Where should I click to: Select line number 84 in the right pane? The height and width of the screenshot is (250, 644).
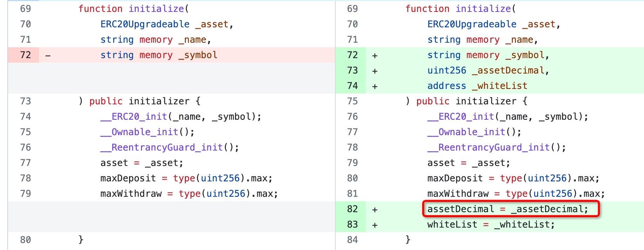pos(352,240)
